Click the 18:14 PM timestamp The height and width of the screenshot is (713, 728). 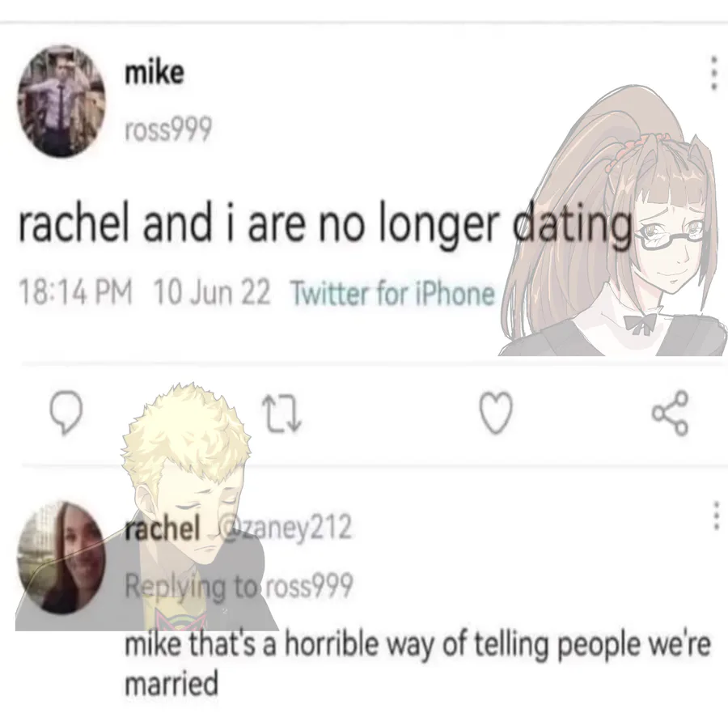pos(75,292)
